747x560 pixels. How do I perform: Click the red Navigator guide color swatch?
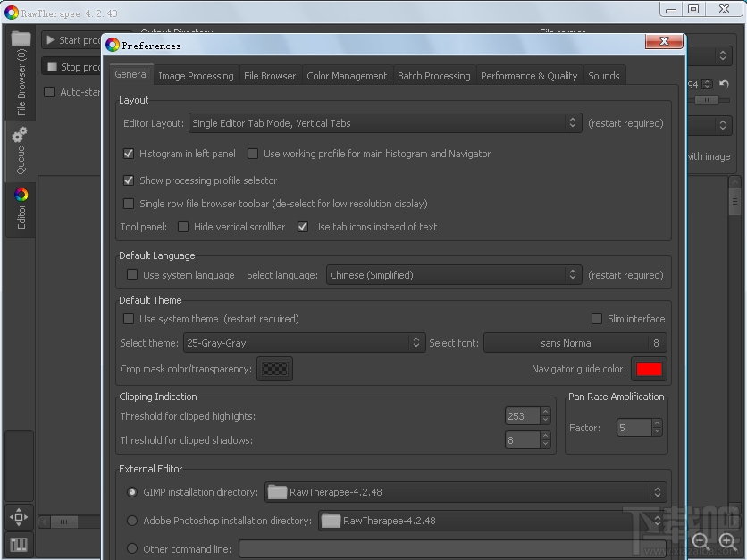click(x=649, y=369)
